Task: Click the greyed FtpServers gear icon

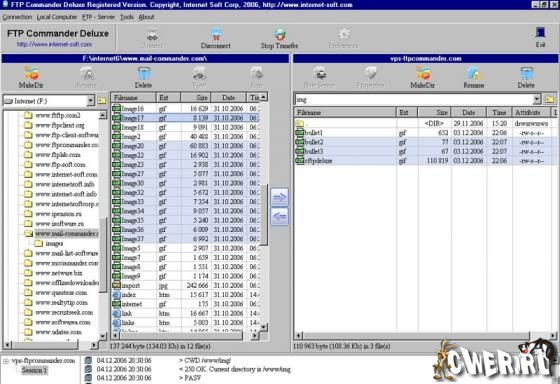Action: tap(344, 34)
